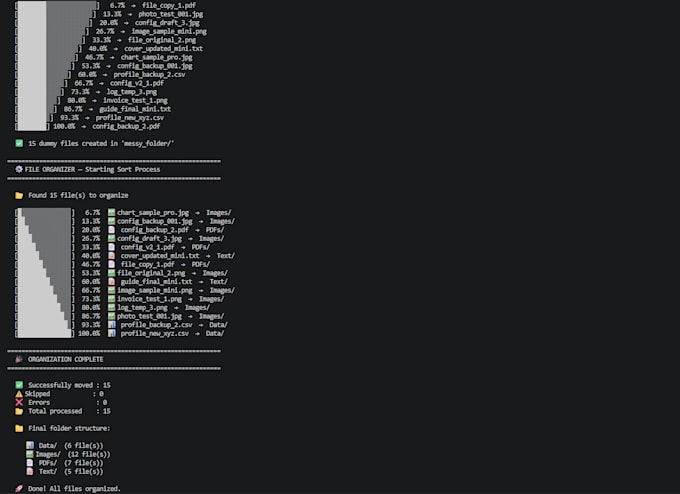Click the 'FILE ORGANIZER – Starting Sort Process' heading

tap(92, 170)
